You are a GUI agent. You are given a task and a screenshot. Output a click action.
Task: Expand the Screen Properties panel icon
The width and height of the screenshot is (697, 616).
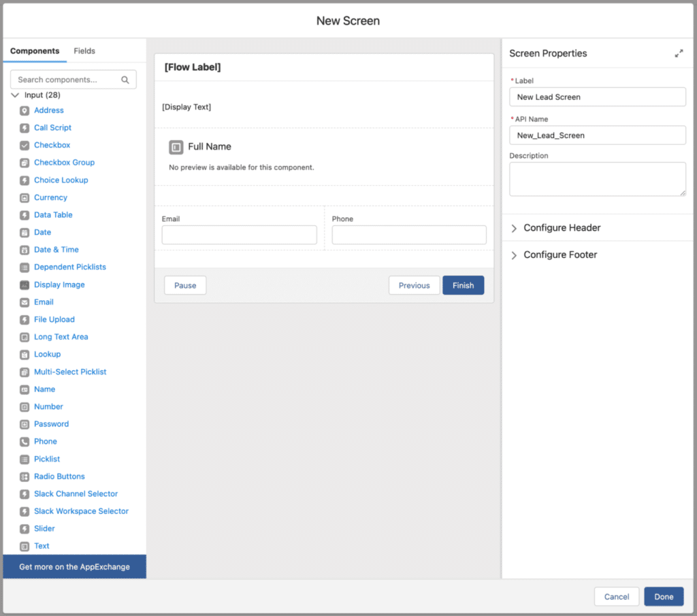click(x=679, y=53)
